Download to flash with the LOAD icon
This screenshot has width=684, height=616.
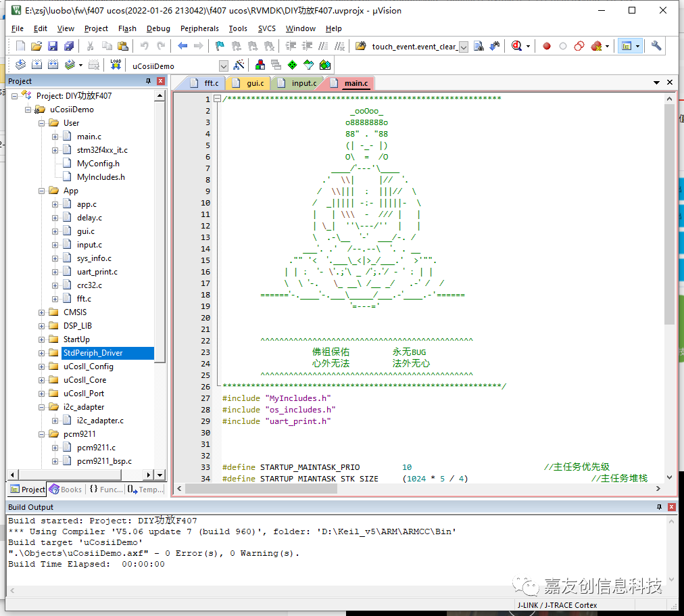pyautogui.click(x=116, y=65)
